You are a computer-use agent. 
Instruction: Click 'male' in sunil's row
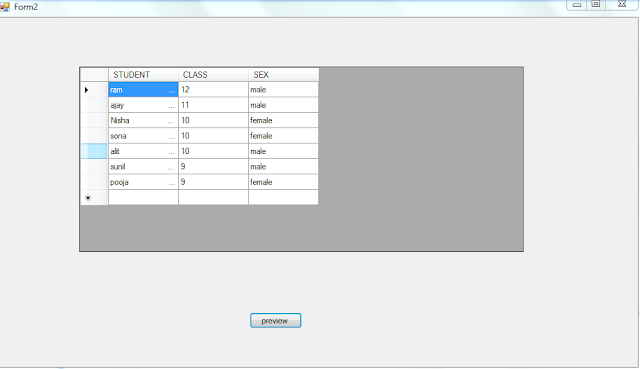283,167
